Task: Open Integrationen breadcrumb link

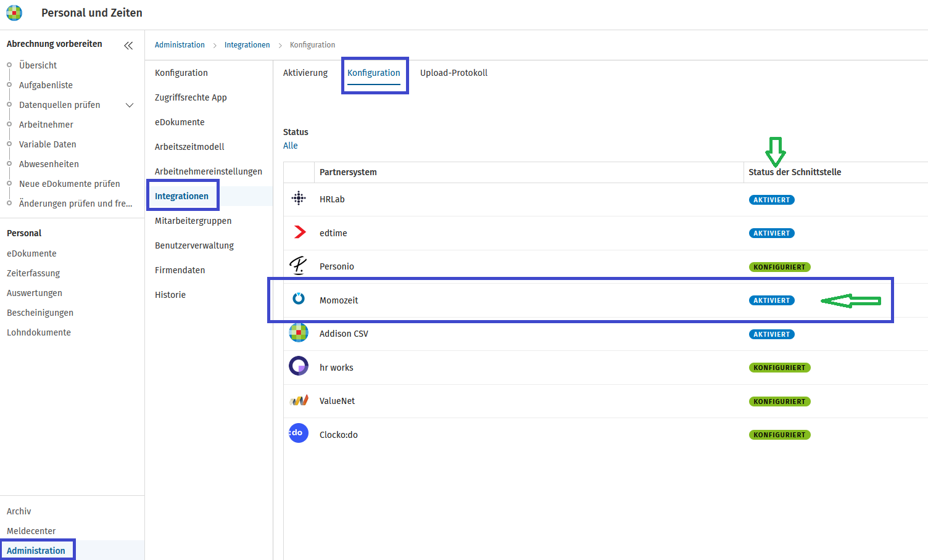Action: (247, 45)
